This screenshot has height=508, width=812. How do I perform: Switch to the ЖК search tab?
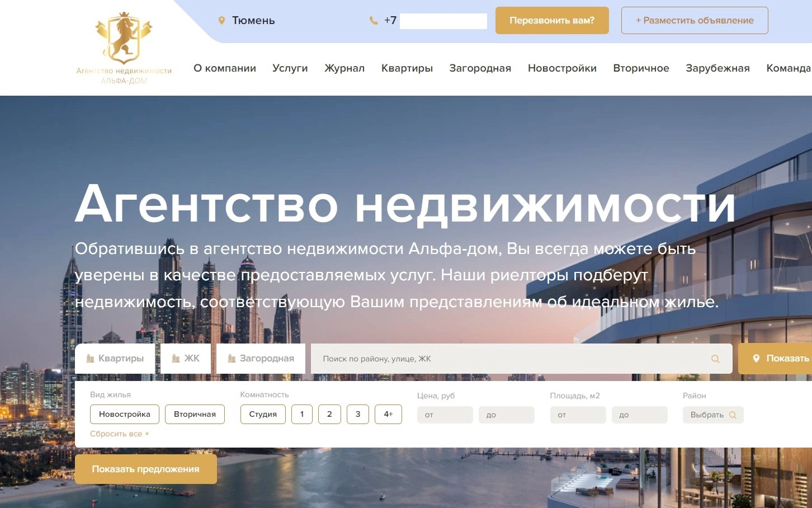point(186,358)
